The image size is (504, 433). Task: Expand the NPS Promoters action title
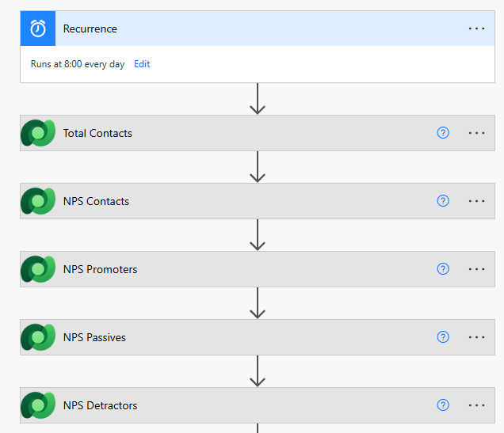(x=101, y=269)
